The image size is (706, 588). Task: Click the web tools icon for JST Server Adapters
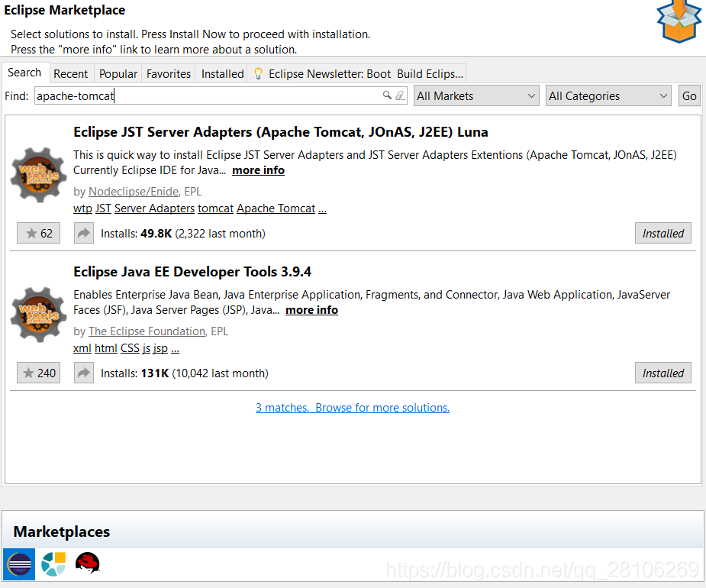click(39, 175)
